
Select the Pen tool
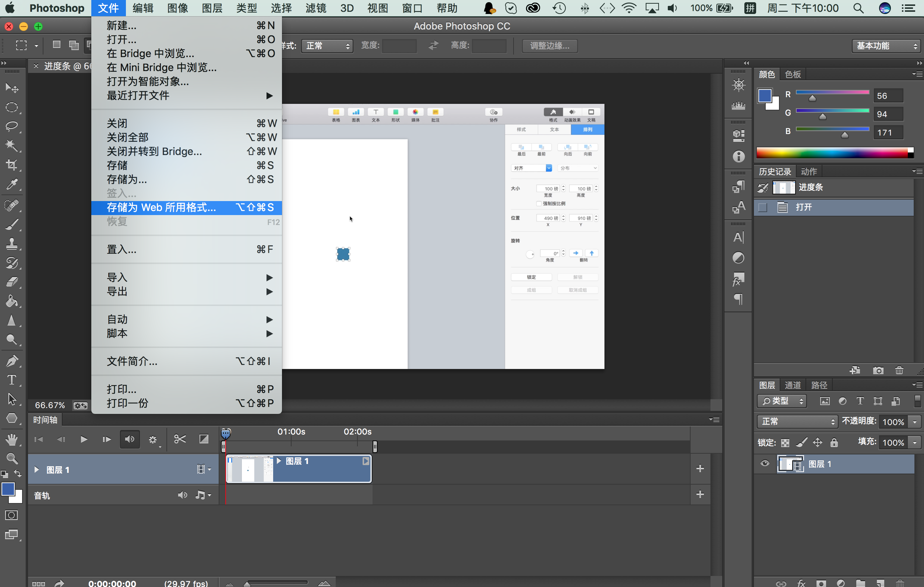click(11, 361)
